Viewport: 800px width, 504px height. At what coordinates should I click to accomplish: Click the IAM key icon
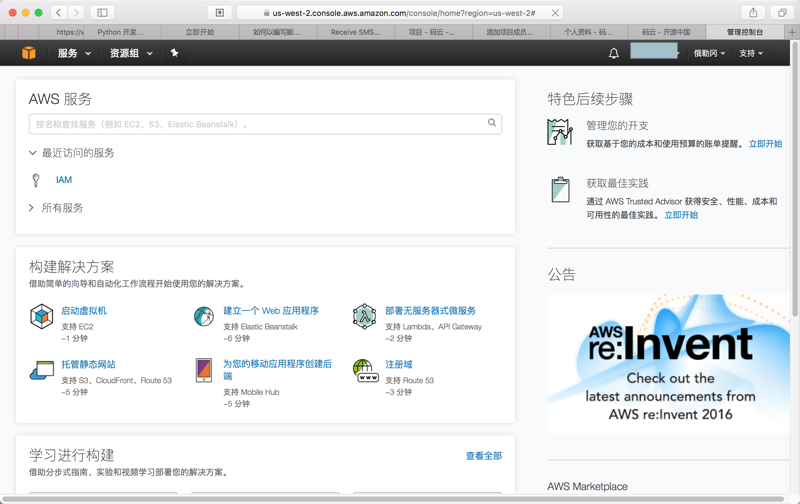pos(36,180)
